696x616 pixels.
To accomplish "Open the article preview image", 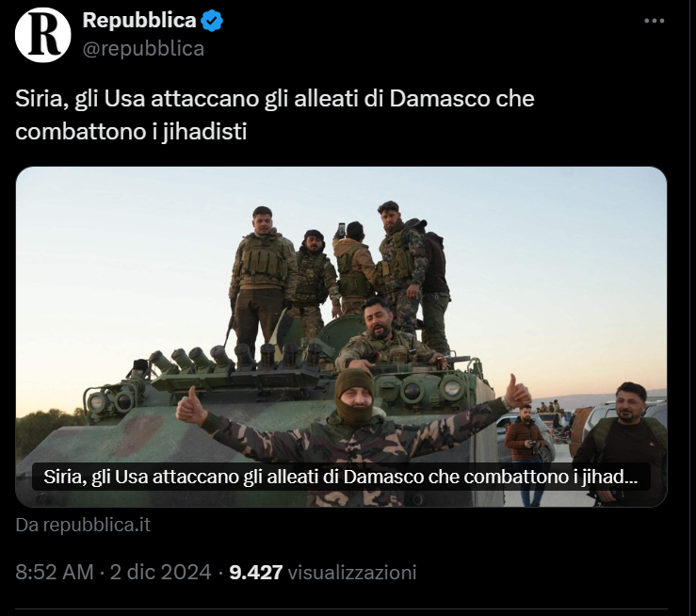I will (x=341, y=336).
